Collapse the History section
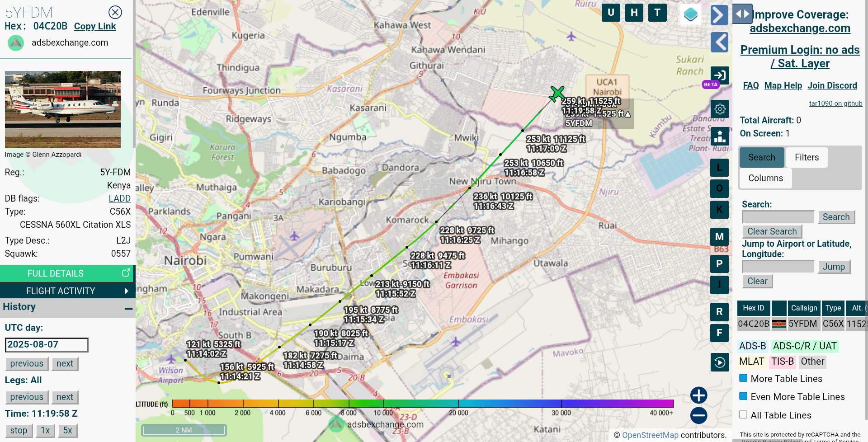This screenshot has width=868, height=442. coord(128,309)
